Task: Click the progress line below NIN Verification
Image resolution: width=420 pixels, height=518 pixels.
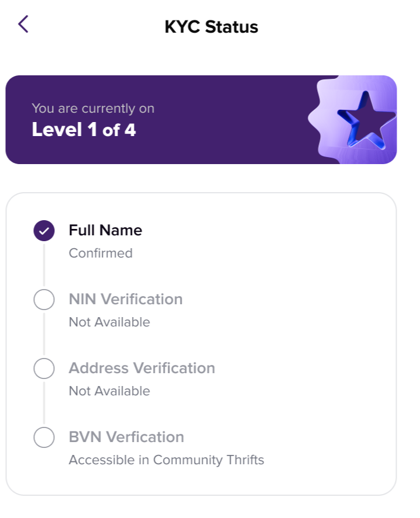Action: pos(44,334)
